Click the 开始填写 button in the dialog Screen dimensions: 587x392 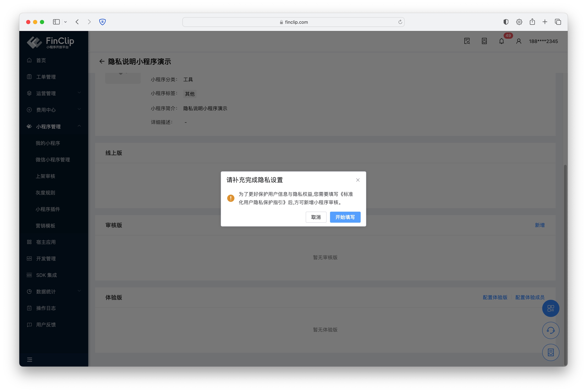345,217
